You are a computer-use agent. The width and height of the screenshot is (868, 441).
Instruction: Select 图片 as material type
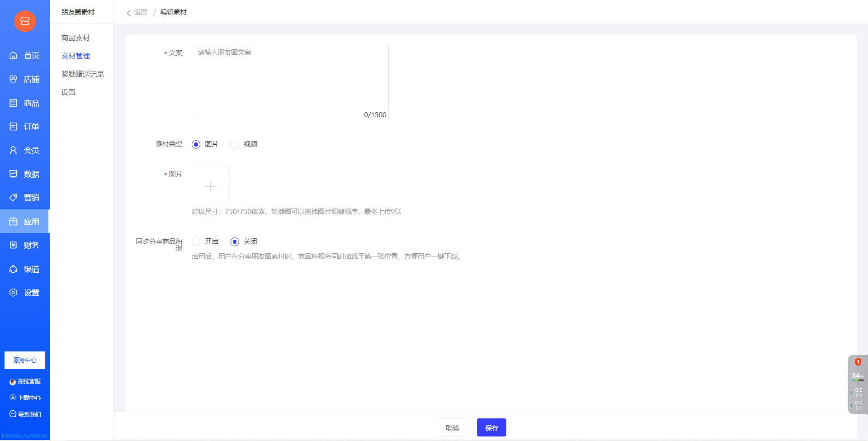point(196,144)
